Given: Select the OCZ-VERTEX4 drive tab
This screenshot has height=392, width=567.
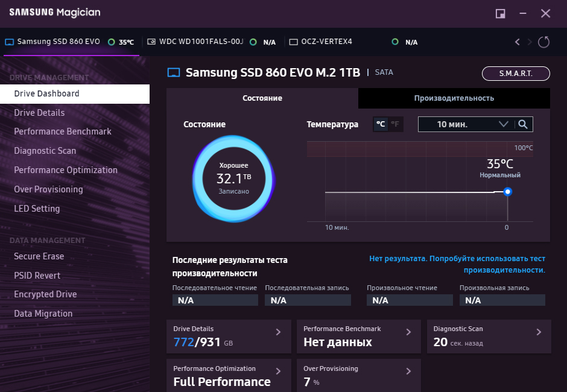Looking at the screenshot, I should click(x=355, y=42).
